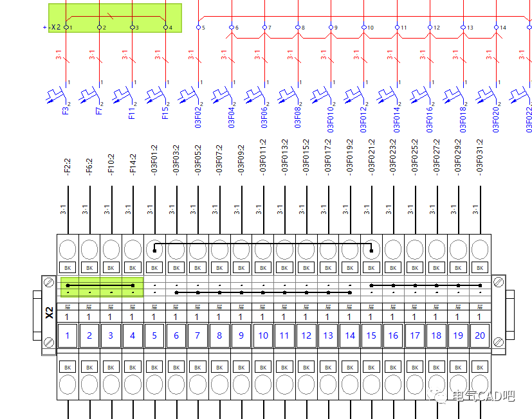The image size is (532, 419).
Task: Click blue terminal number 8 cell
Action: point(219,335)
